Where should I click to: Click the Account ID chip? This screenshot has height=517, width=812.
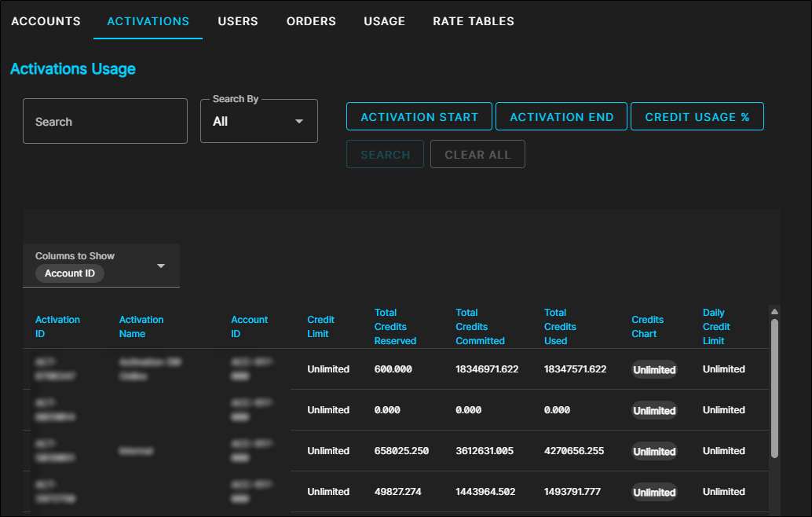[70, 273]
